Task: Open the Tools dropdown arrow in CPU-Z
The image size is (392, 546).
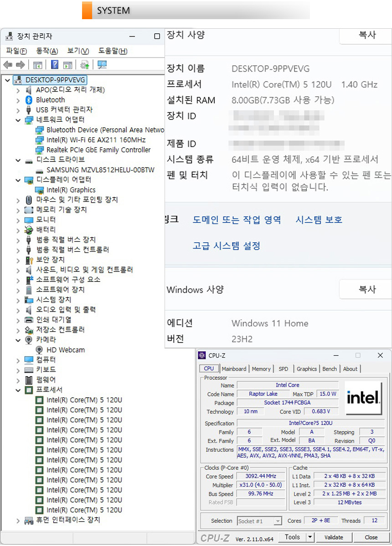Action: pyautogui.click(x=310, y=537)
